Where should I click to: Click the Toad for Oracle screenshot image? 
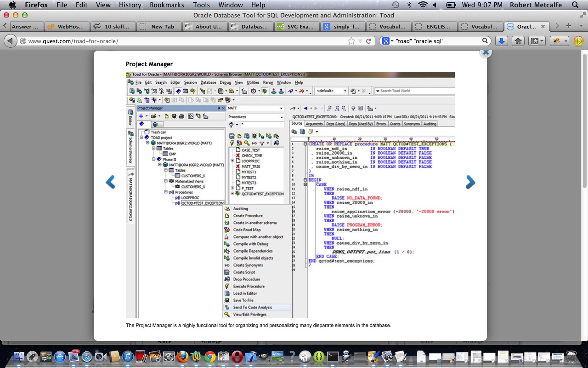pos(290,195)
